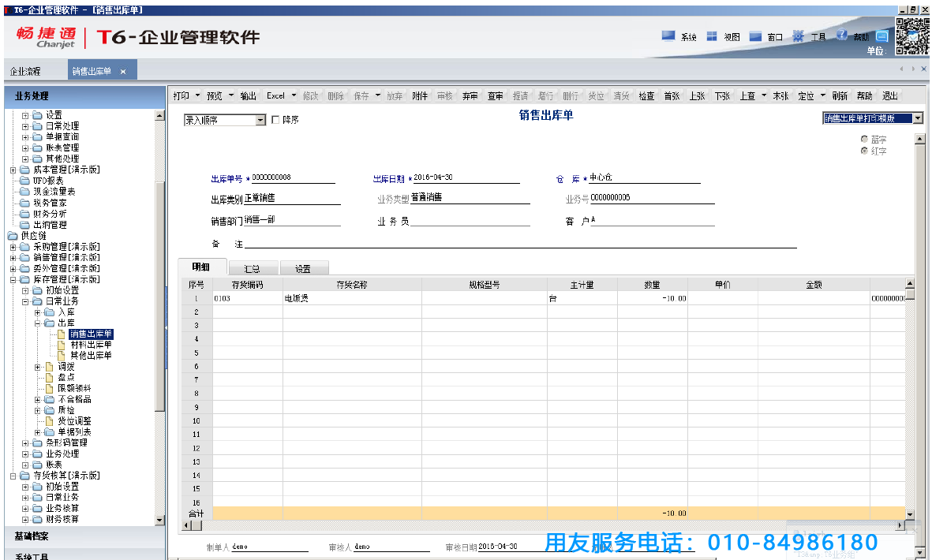Click the 退出 toolbar button
This screenshot has height=560, width=932.
(x=890, y=95)
